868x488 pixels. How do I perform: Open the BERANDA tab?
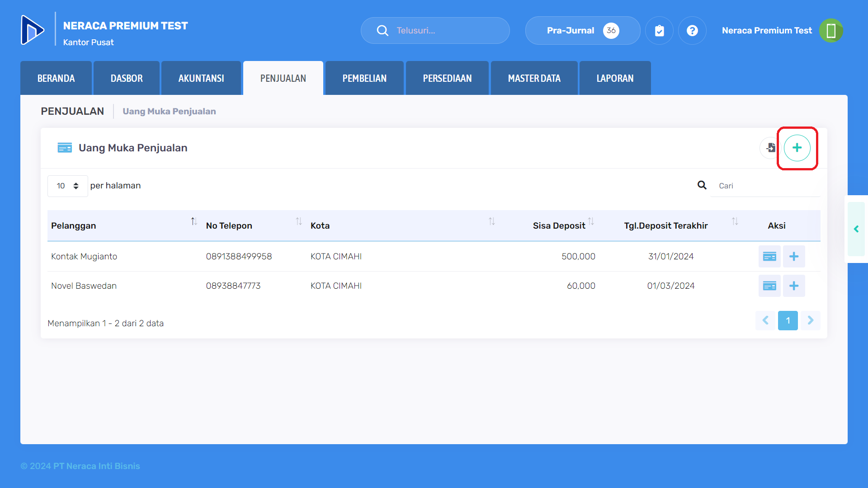click(x=56, y=78)
